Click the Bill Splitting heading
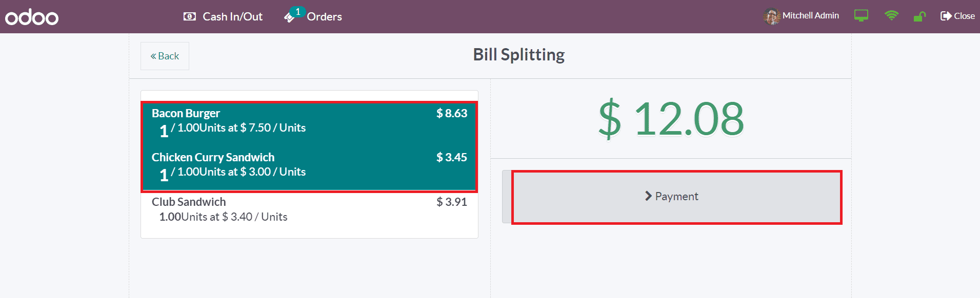The height and width of the screenshot is (298, 980). [x=518, y=54]
